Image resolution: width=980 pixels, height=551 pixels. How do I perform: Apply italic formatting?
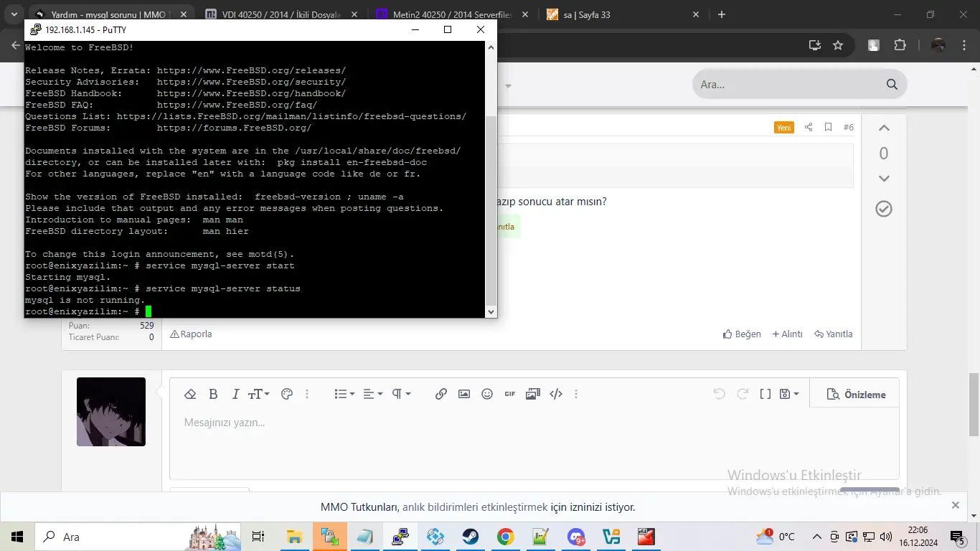tap(235, 393)
